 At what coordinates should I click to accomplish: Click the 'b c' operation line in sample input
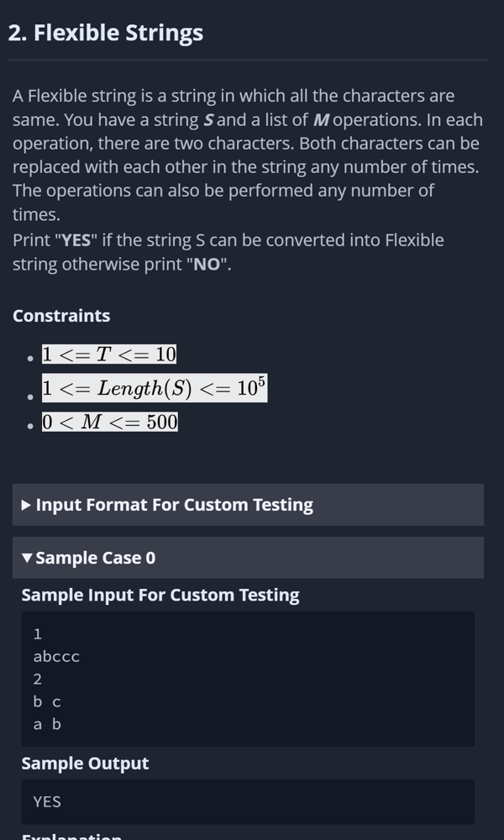(x=47, y=701)
